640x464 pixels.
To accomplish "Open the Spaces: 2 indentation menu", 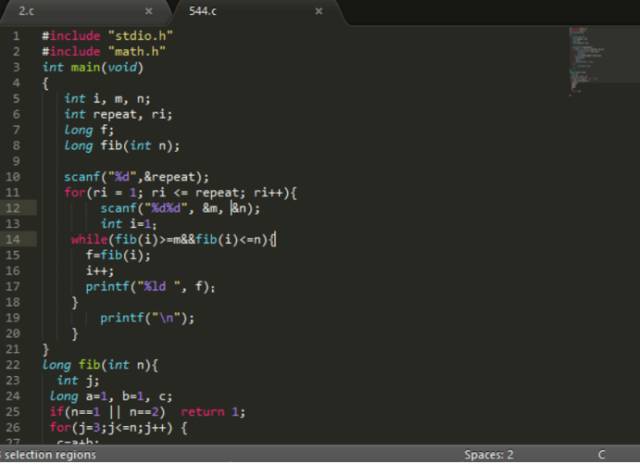I will click(x=489, y=455).
